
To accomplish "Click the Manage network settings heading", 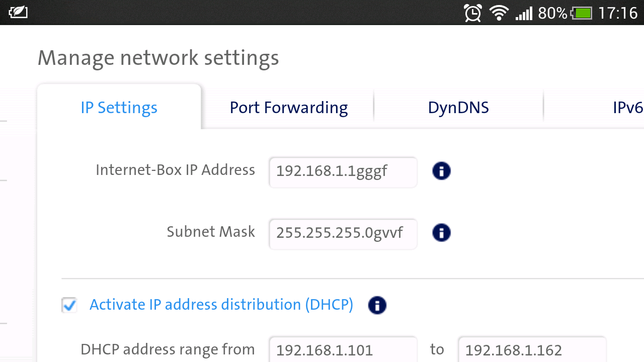I will [158, 58].
